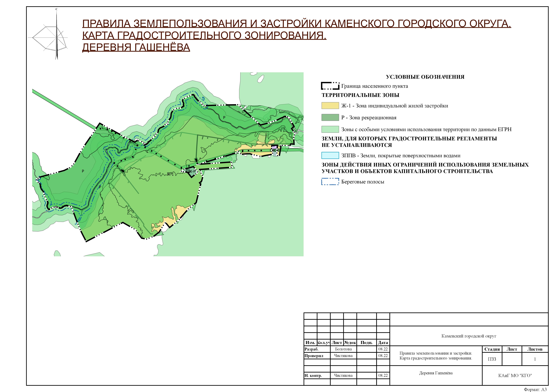555x392 pixels.
Task: Click the 'Формат: А3' note
Action: (535, 389)
